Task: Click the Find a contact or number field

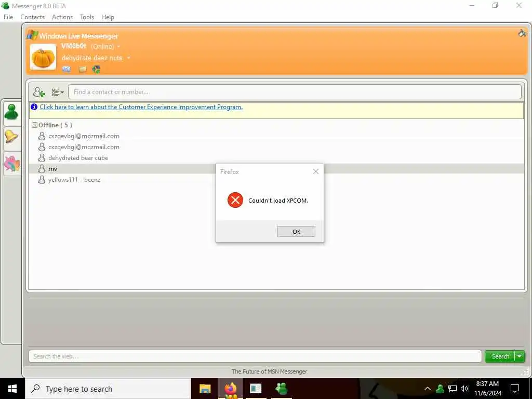Action: pyautogui.click(x=295, y=92)
